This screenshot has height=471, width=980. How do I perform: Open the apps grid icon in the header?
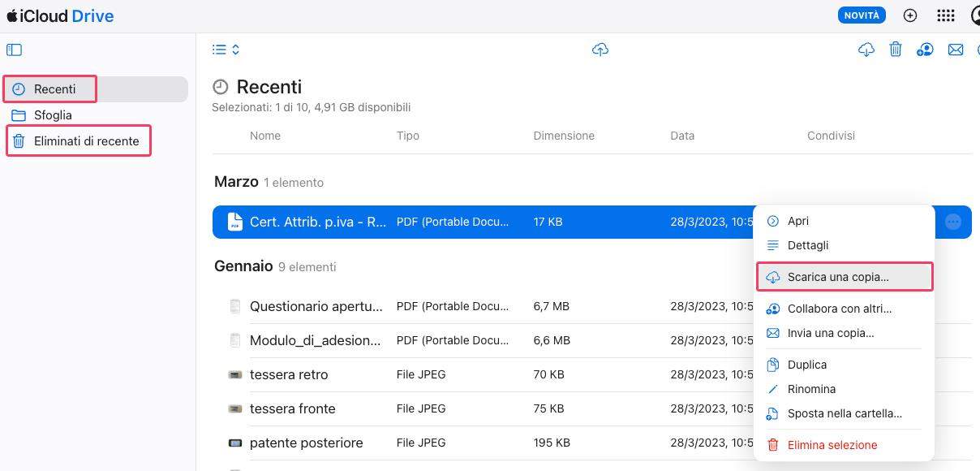click(x=946, y=15)
